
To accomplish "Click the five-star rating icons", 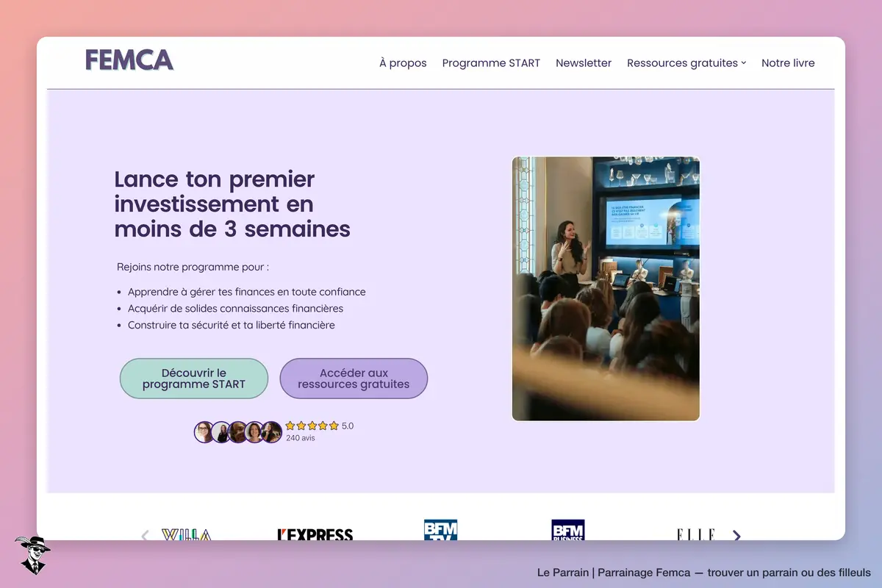I will [x=312, y=426].
